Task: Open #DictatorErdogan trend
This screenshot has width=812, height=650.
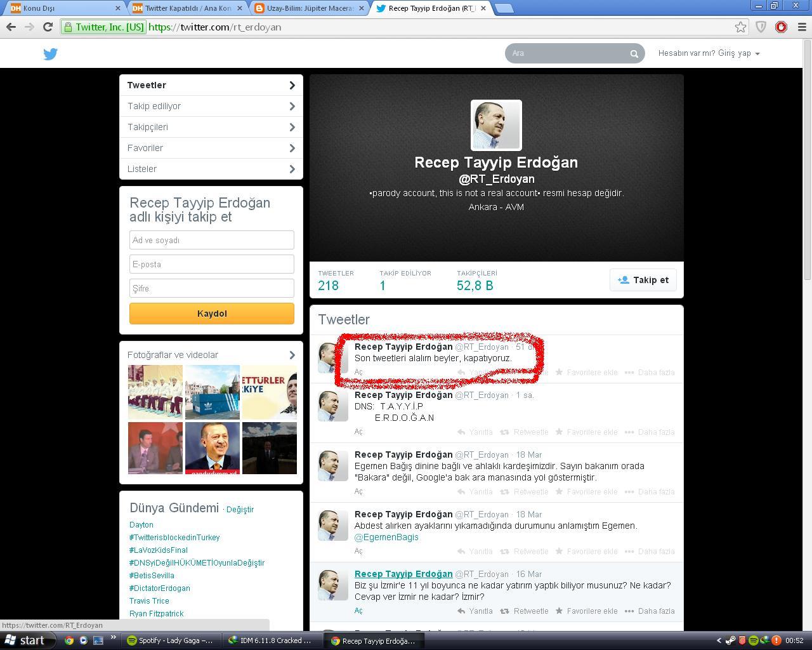Action: [x=160, y=588]
